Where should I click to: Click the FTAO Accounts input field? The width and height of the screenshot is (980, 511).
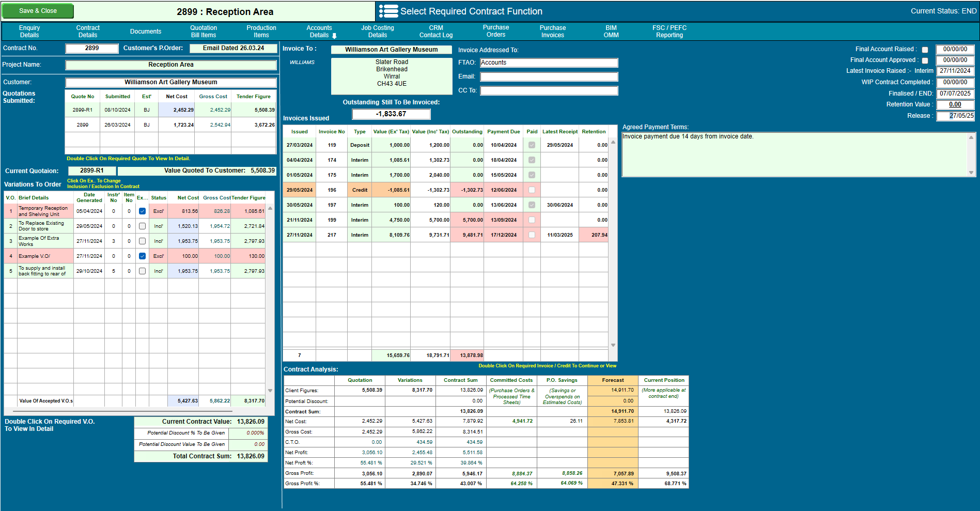point(549,63)
